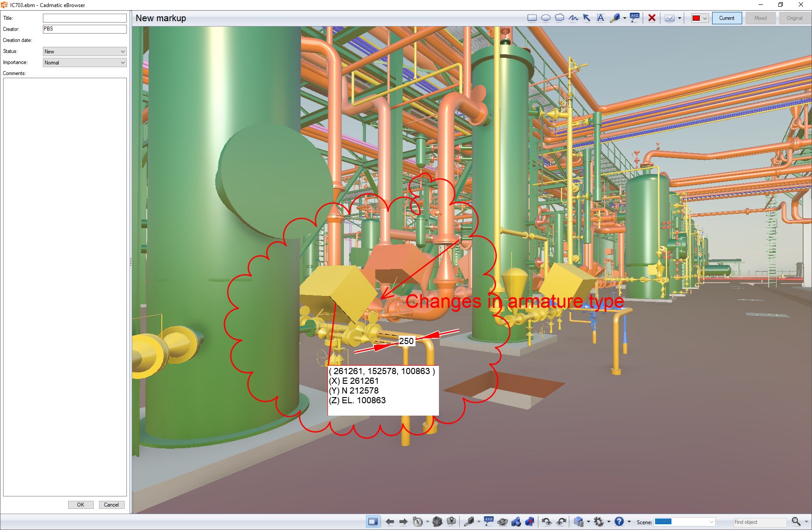Expand the gear settings dropdown arrow
Image resolution: width=812 pixels, height=530 pixels.
(x=609, y=522)
